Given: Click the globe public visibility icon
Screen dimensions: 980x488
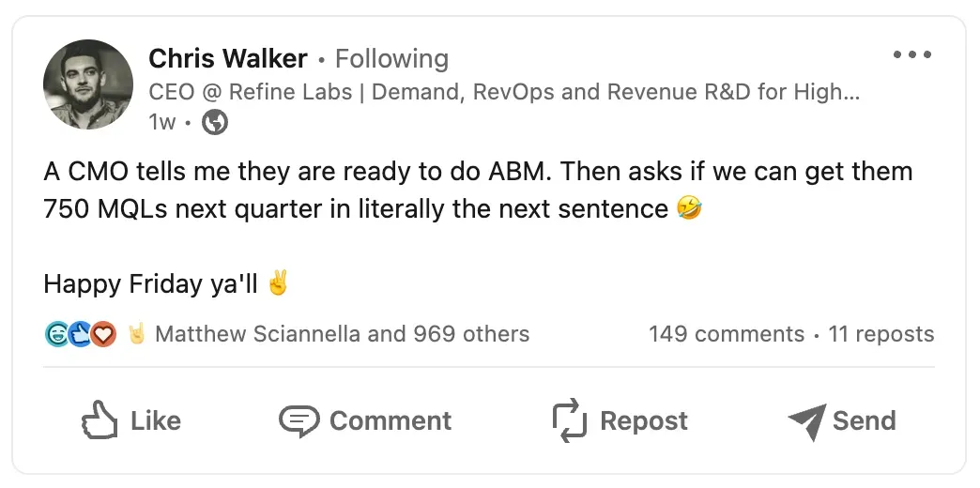Looking at the screenshot, I should (x=215, y=122).
